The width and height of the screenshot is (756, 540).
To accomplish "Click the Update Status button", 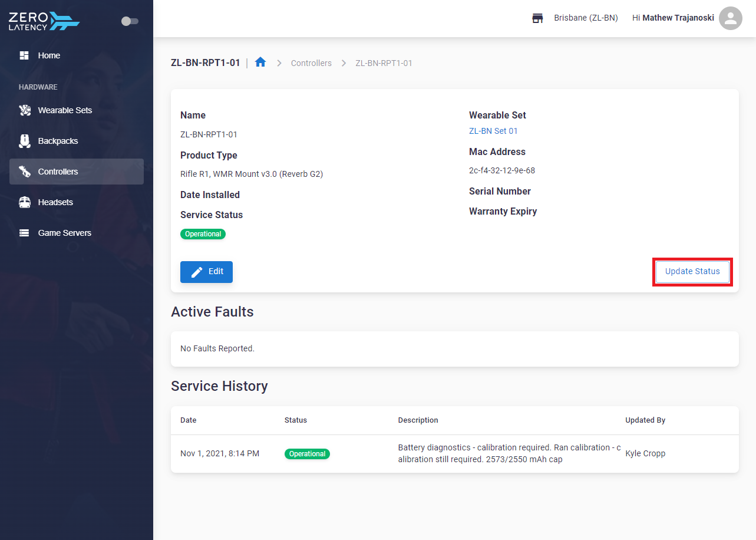I will [692, 272].
